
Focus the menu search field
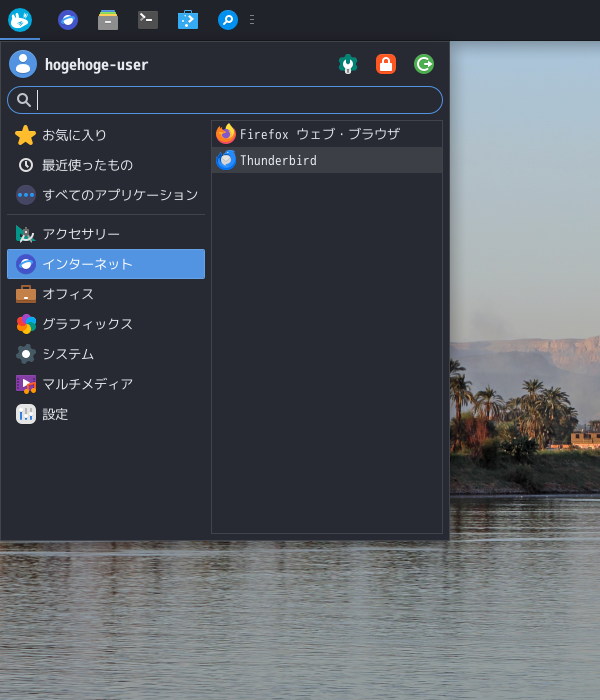point(225,100)
